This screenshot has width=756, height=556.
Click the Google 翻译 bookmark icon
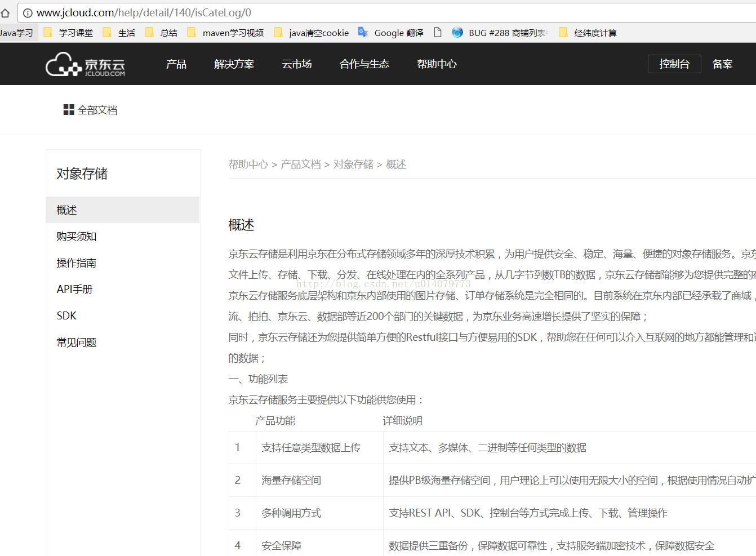pyautogui.click(x=363, y=33)
